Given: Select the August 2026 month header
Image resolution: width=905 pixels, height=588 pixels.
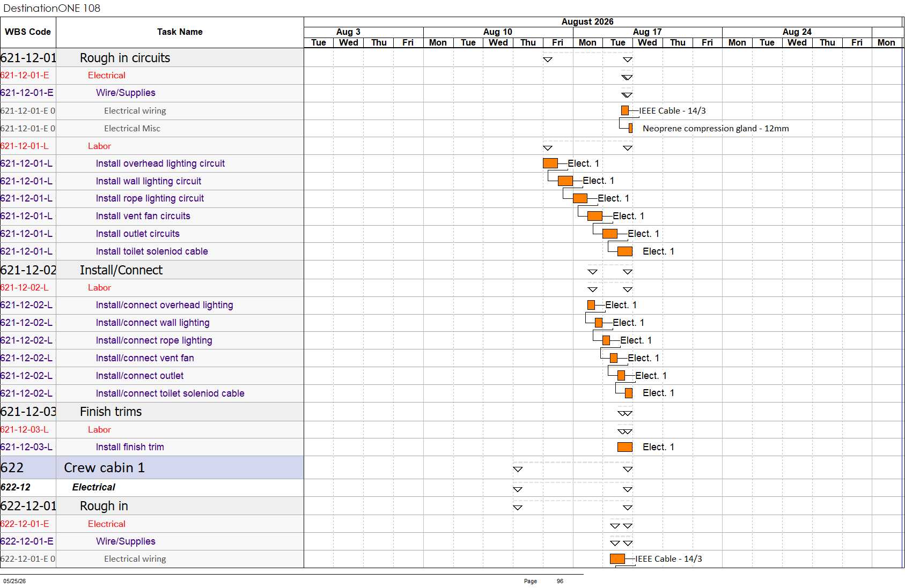Looking at the screenshot, I should (x=587, y=22).
